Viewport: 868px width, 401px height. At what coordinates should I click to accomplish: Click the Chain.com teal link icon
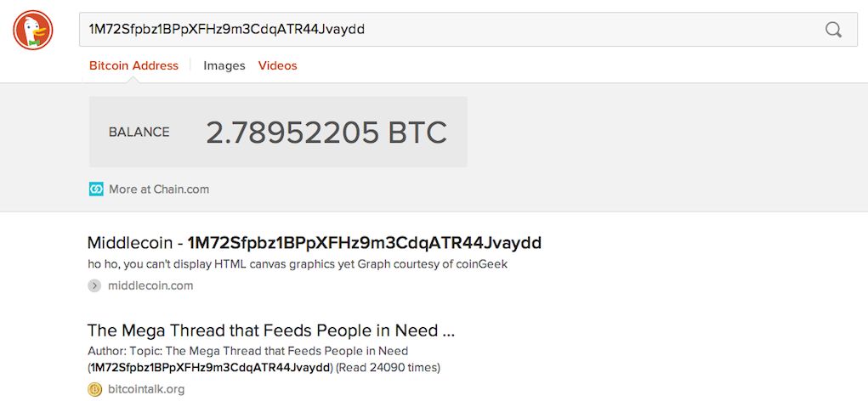pyautogui.click(x=96, y=189)
